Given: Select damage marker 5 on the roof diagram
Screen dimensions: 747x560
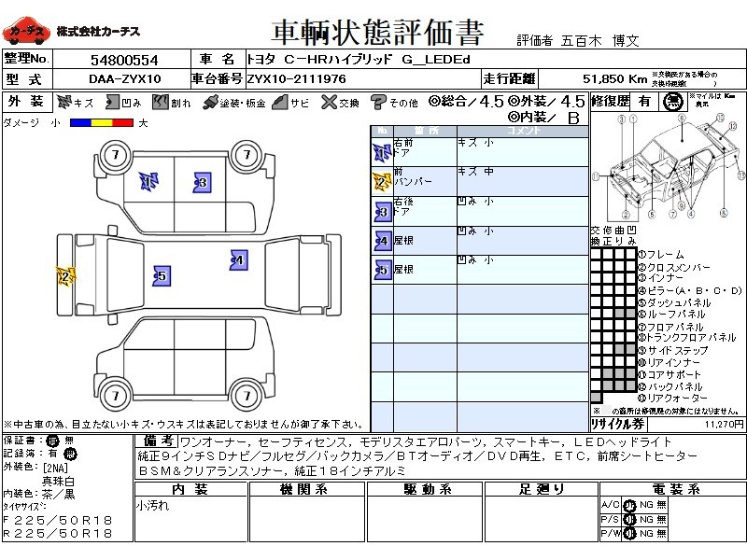Looking at the screenshot, I should 162,276.
